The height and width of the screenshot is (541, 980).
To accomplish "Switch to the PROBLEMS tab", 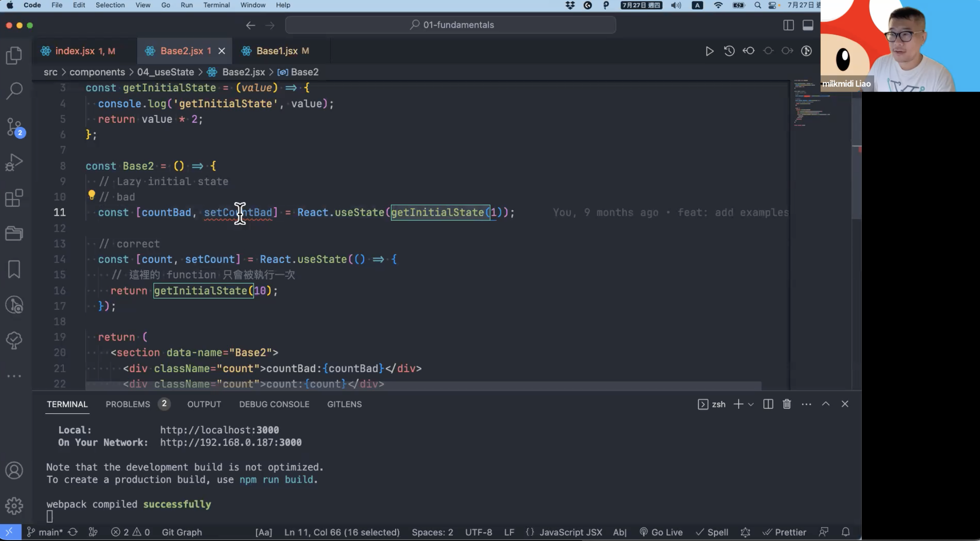I will coord(128,404).
